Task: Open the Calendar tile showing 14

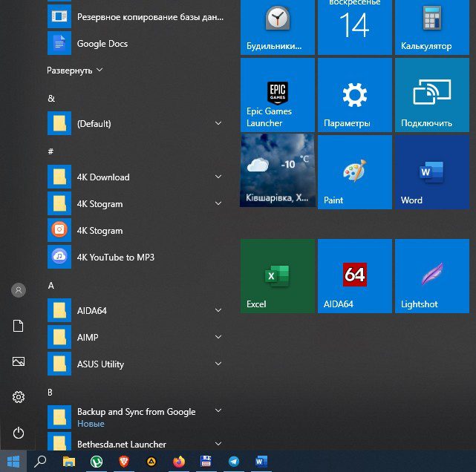Action: click(x=354, y=27)
